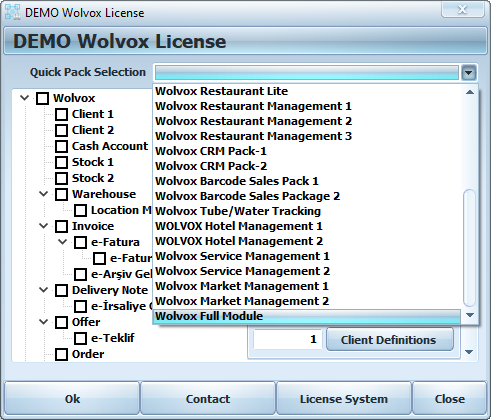Click the pack list scroll down arrow
The width and height of the screenshot is (491, 420).
470,315
